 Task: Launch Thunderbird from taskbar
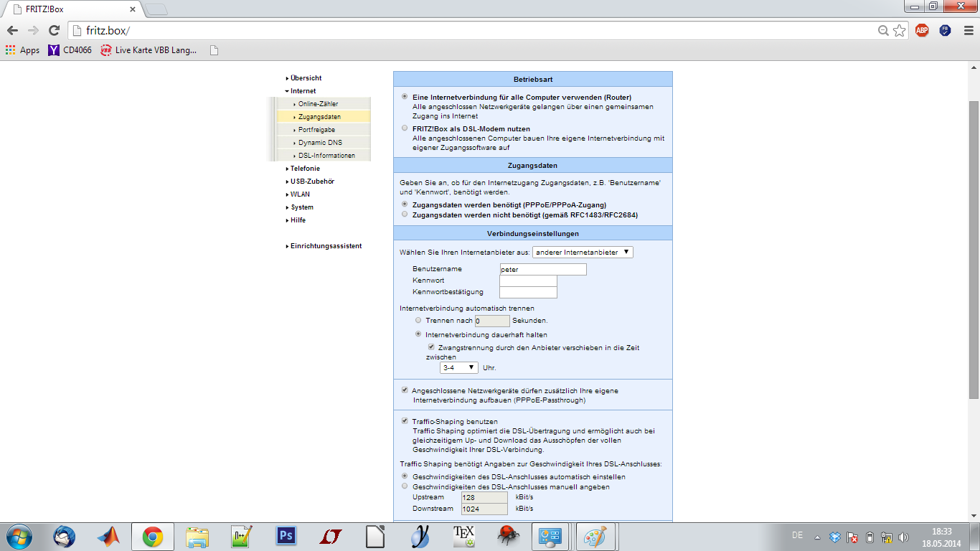click(x=65, y=537)
